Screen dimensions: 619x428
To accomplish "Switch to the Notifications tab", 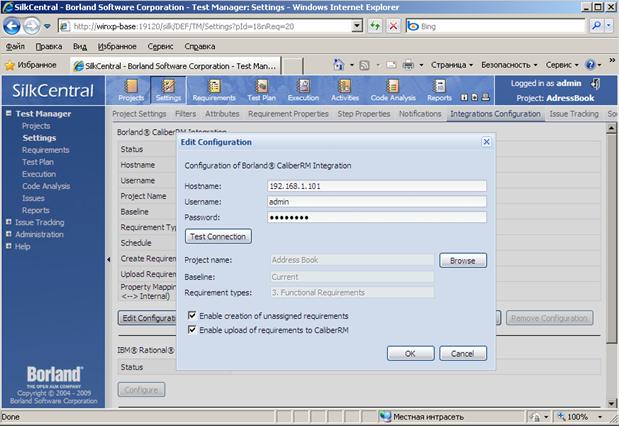I will point(420,114).
